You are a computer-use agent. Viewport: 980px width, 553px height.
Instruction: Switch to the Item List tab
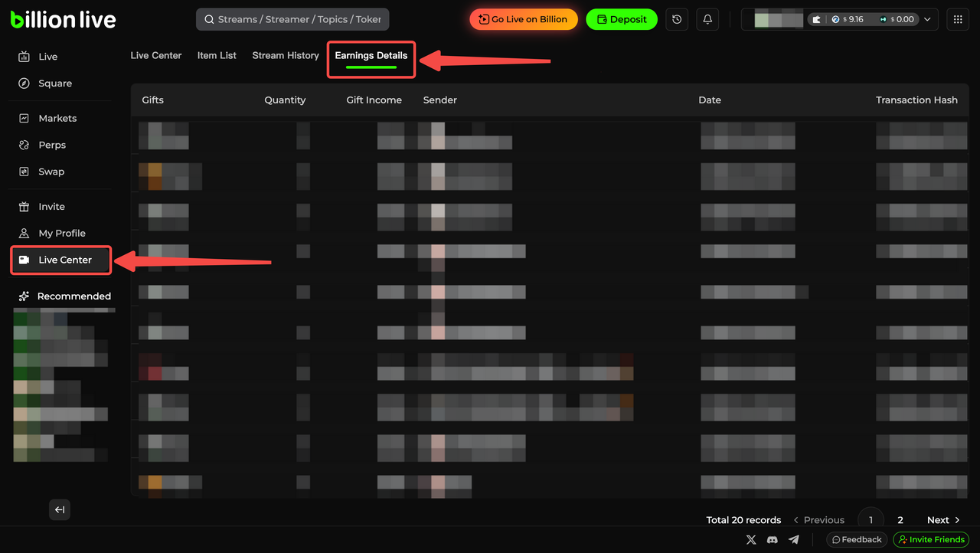(x=217, y=56)
